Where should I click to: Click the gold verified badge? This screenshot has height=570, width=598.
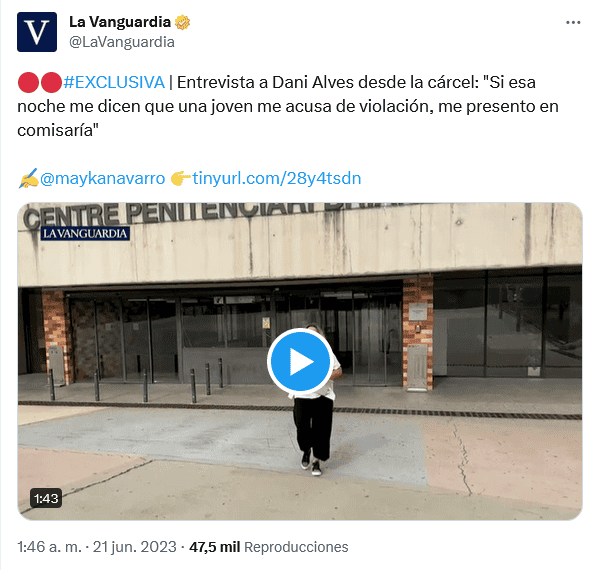point(182,22)
